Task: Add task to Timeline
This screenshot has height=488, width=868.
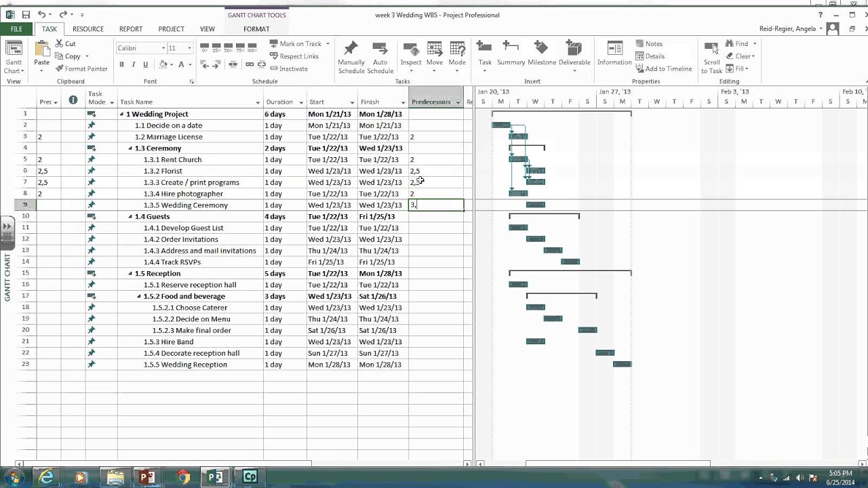Action: pyautogui.click(x=664, y=68)
